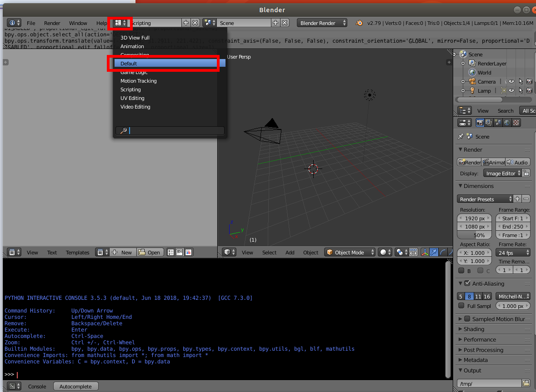This screenshot has width=536, height=392.
Task: Expand RenderLayer in outliner
Action: click(463, 64)
